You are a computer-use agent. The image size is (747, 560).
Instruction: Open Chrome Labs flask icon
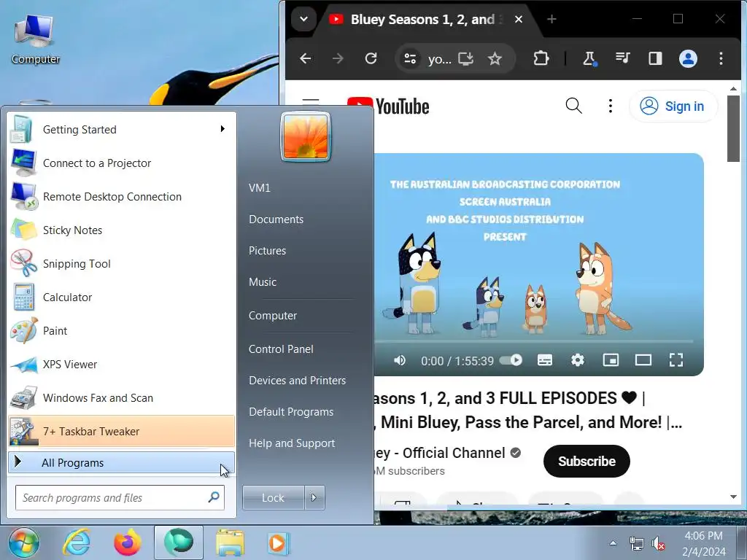pos(589,58)
